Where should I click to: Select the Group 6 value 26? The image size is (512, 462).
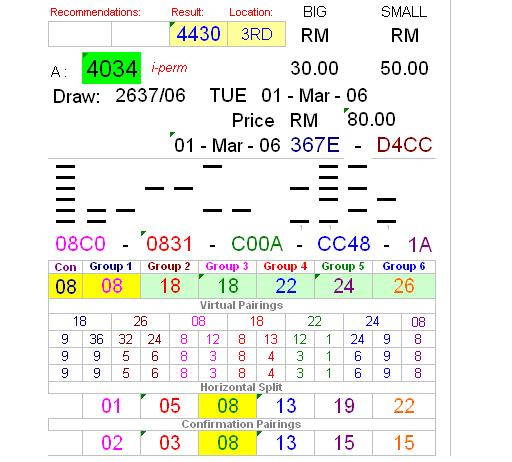tap(404, 286)
